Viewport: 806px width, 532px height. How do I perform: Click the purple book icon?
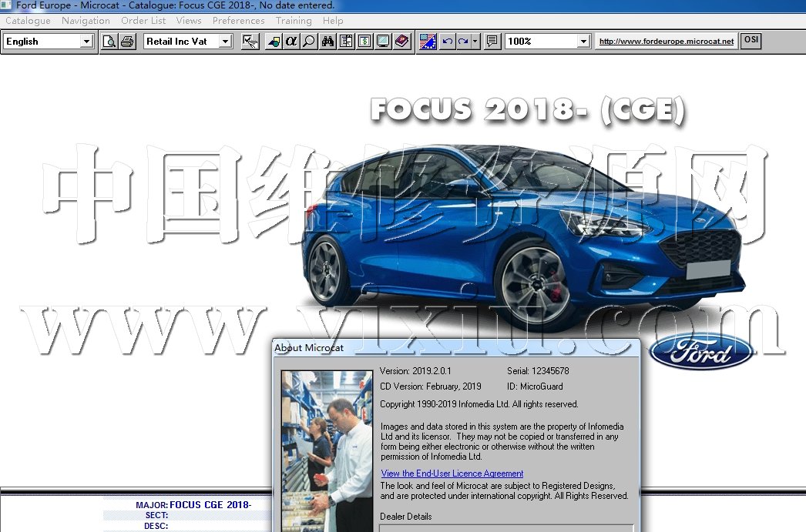click(401, 42)
